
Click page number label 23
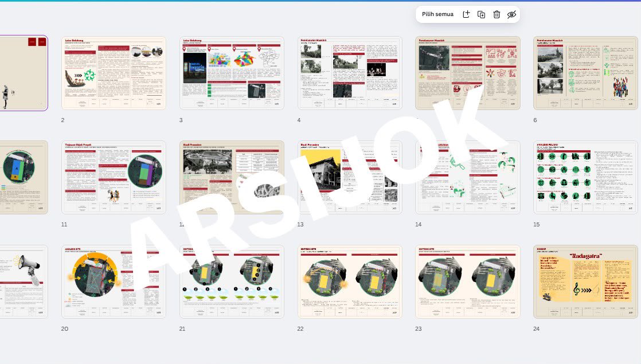(419, 328)
